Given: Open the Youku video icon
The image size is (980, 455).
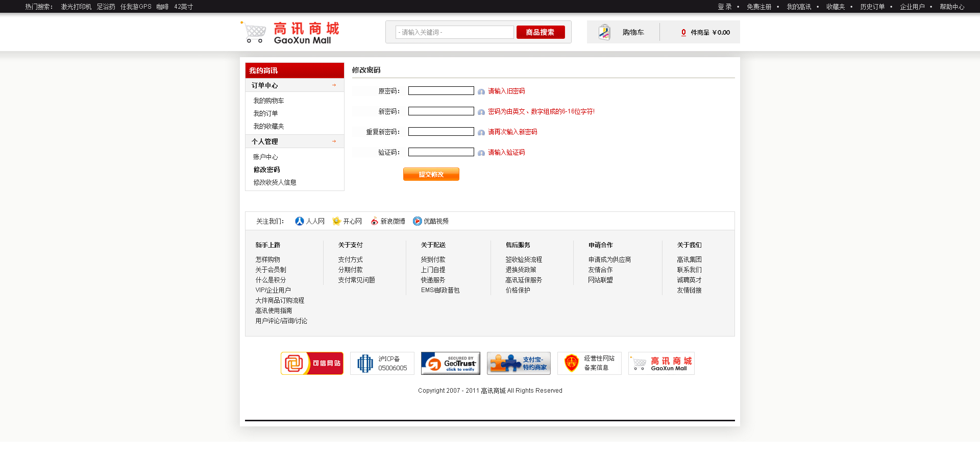Looking at the screenshot, I should (417, 221).
